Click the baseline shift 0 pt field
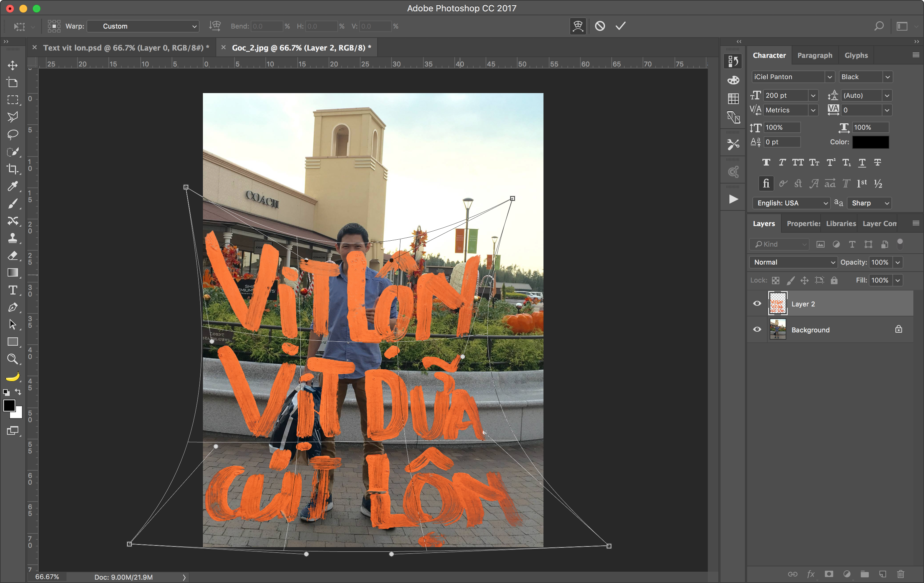The image size is (924, 583). pos(782,142)
